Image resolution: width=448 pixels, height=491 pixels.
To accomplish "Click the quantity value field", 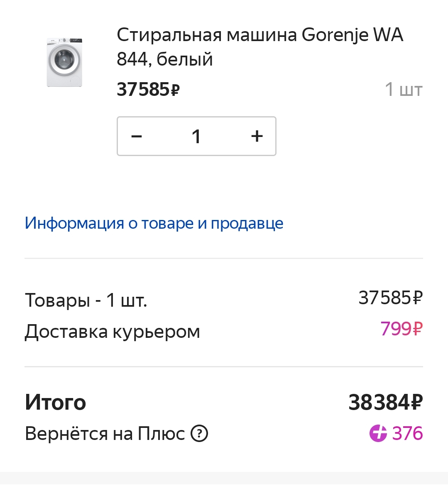I will coord(196,136).
